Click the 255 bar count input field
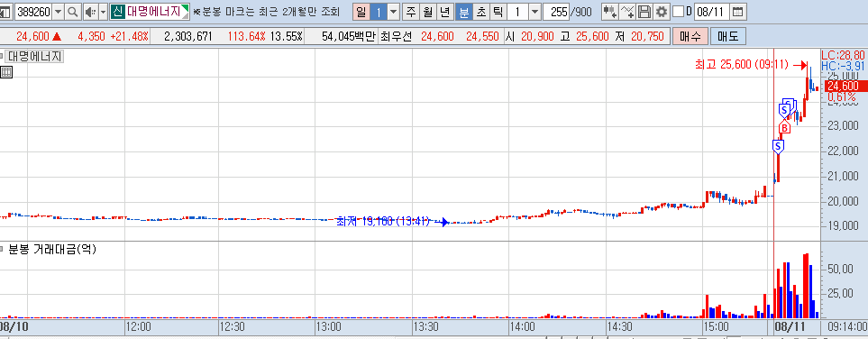 coord(556,11)
